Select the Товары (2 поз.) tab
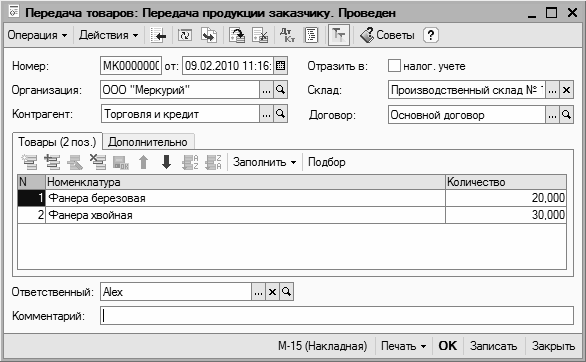The height and width of the screenshot is (362, 586). (x=57, y=142)
